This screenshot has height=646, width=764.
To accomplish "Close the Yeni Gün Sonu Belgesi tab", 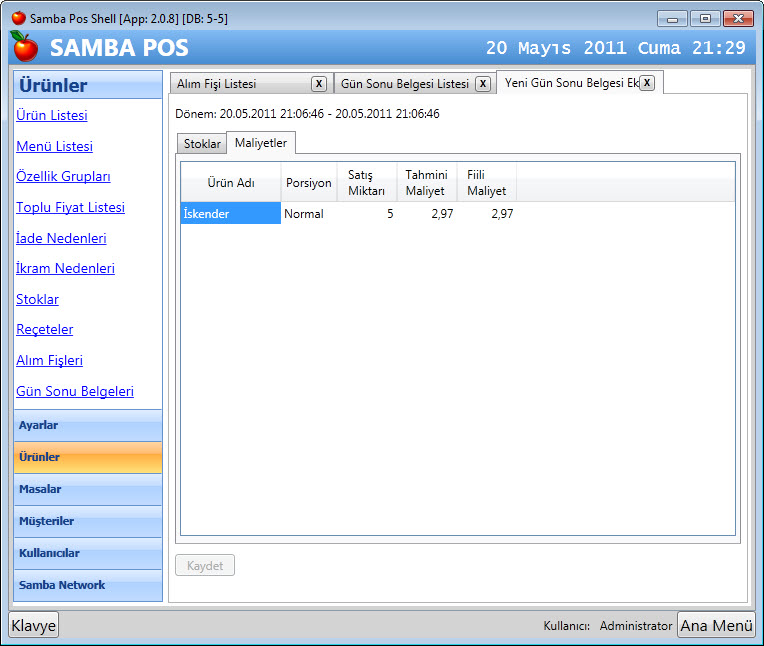I will [647, 83].
